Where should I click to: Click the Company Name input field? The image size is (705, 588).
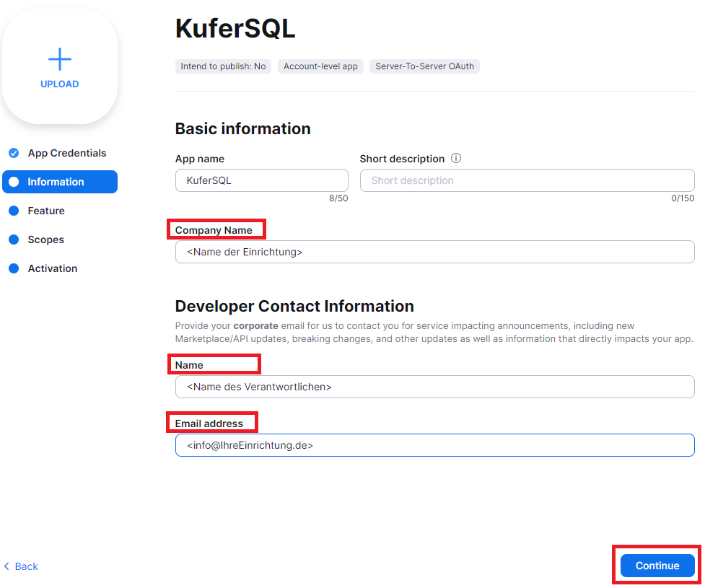[435, 252]
